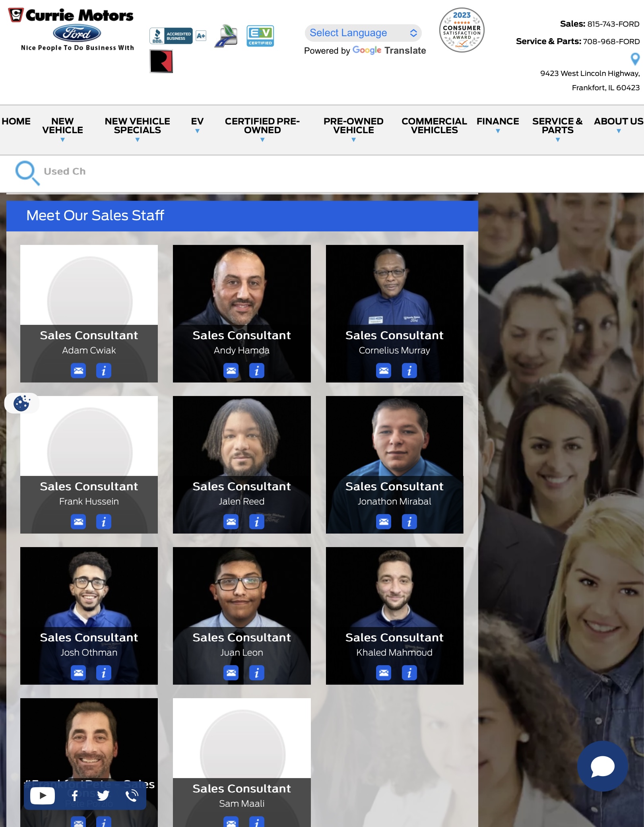The image size is (644, 827).
Task: Open Cornelius Murray's staff photo
Action: [x=394, y=285]
